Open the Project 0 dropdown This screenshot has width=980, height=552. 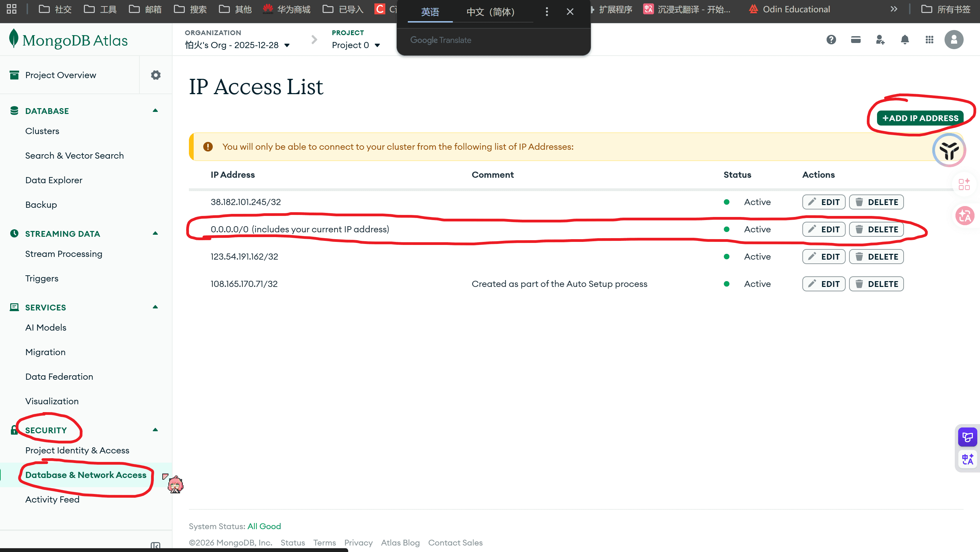356,45
